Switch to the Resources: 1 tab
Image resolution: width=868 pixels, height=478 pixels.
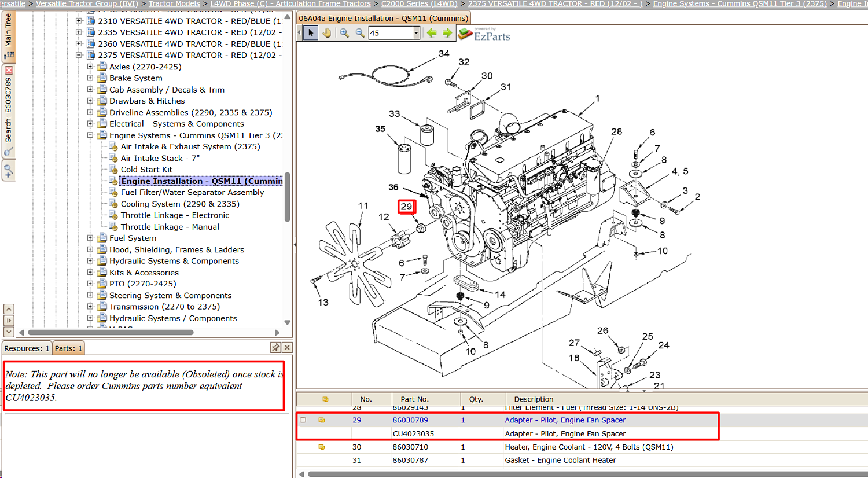point(27,348)
